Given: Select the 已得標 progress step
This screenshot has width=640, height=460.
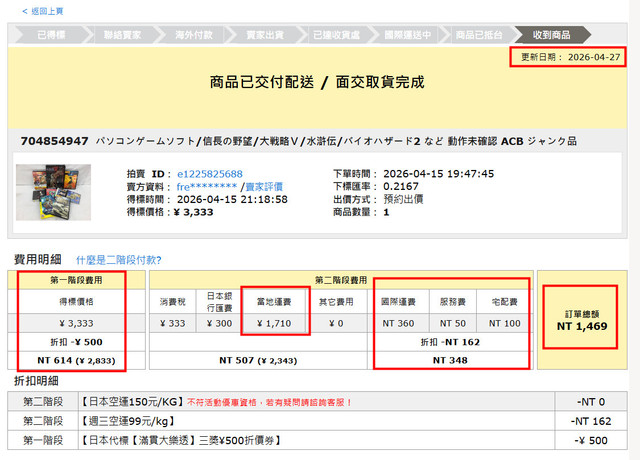Looking at the screenshot, I should pyautogui.click(x=51, y=35).
